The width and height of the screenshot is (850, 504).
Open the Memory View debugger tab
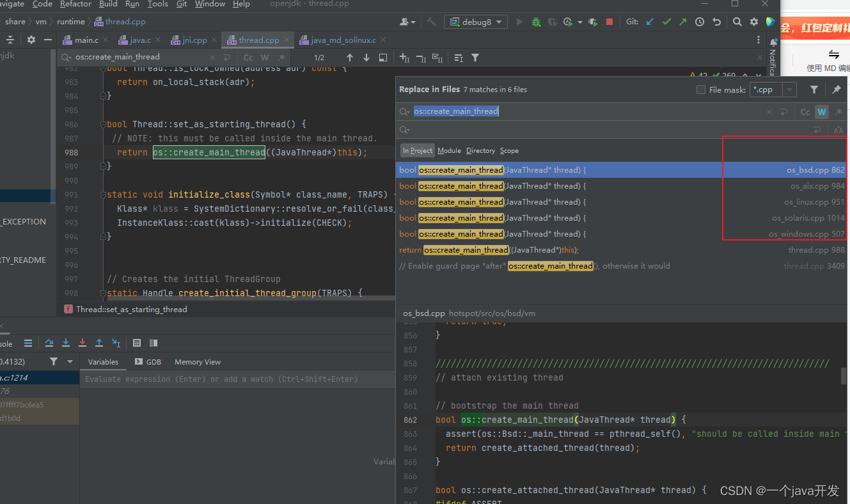point(197,362)
